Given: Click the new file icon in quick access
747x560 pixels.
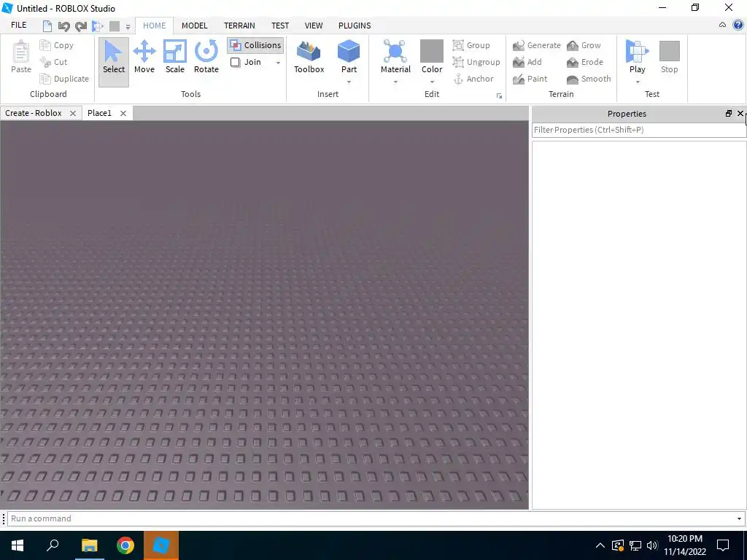Looking at the screenshot, I should 47,26.
